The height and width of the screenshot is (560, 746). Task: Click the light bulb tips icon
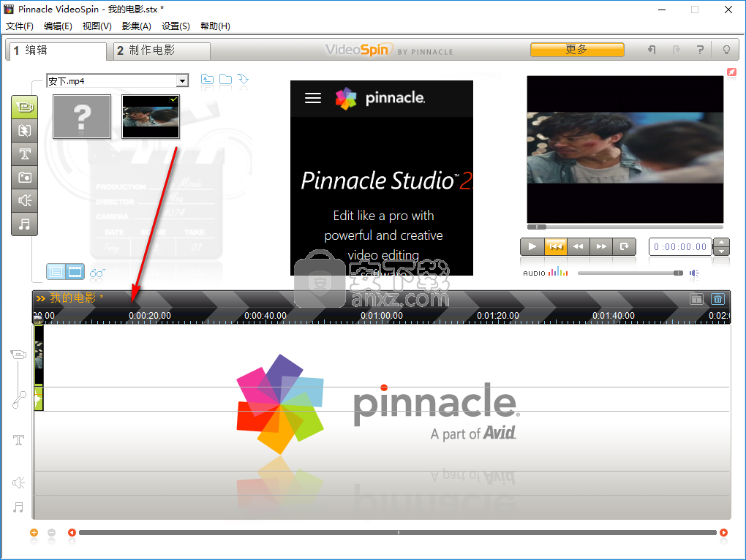point(726,50)
